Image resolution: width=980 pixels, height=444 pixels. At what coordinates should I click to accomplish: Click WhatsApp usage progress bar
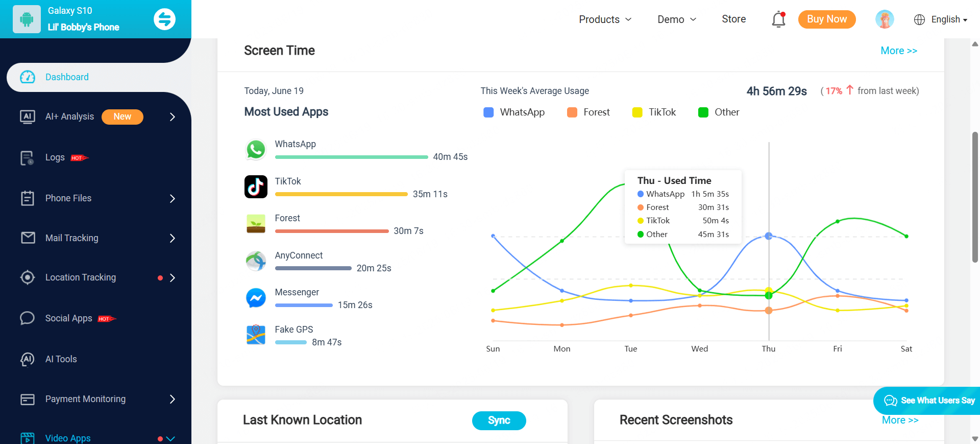coord(352,157)
